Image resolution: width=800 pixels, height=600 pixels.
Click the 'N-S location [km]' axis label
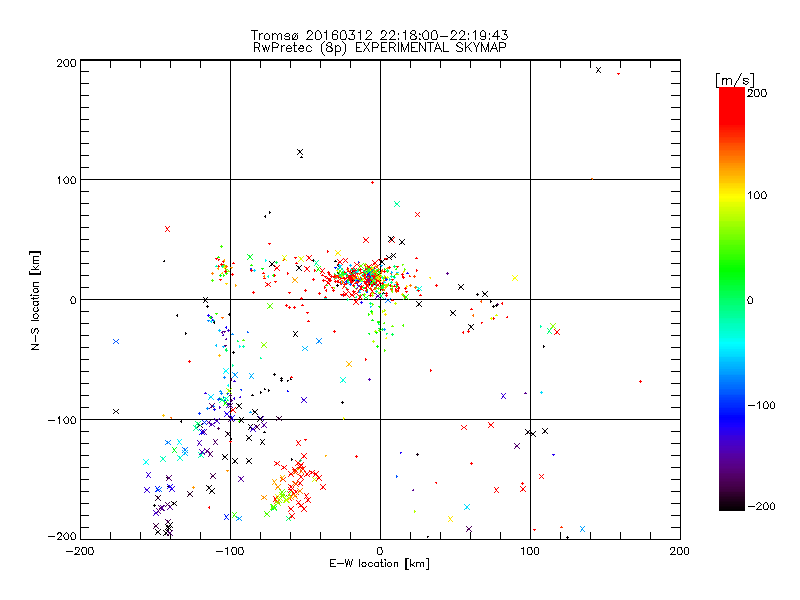[x=35, y=300]
